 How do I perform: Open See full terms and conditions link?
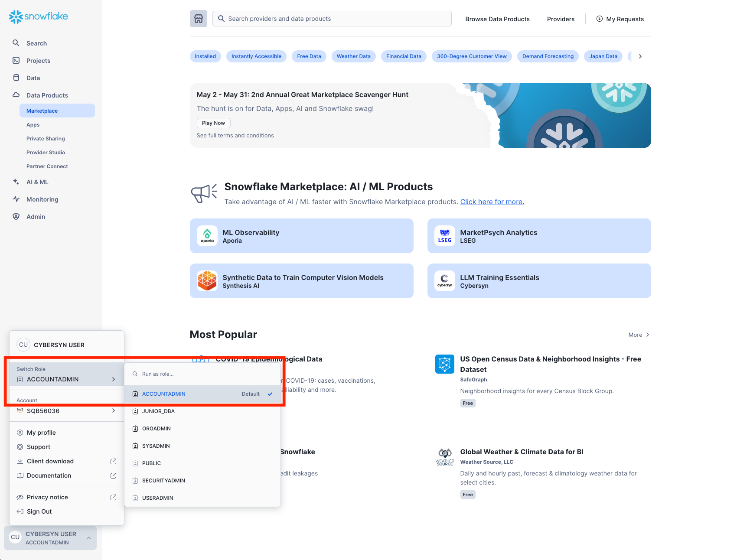click(235, 135)
